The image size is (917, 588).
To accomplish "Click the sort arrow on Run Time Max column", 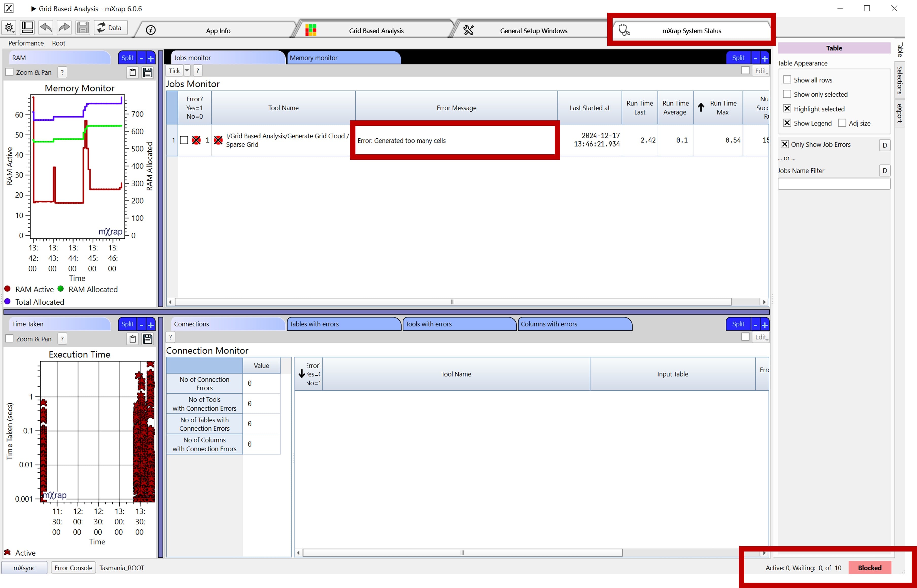I will tap(701, 108).
